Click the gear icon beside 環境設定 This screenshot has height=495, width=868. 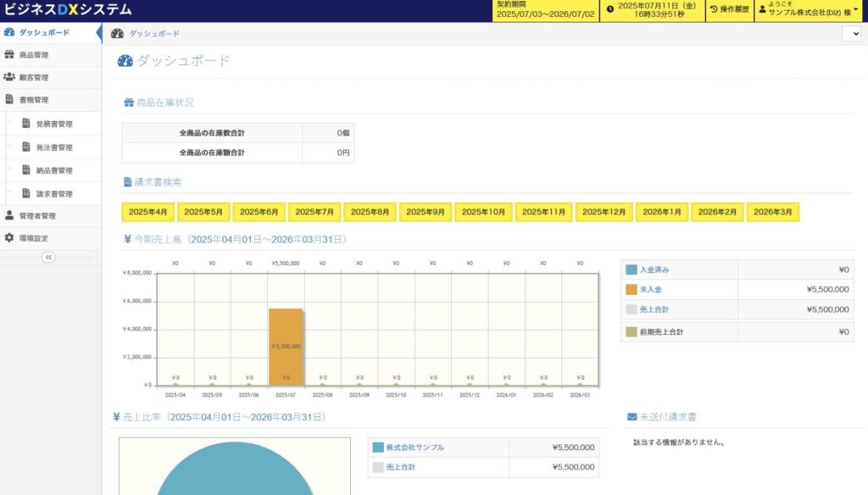8,237
